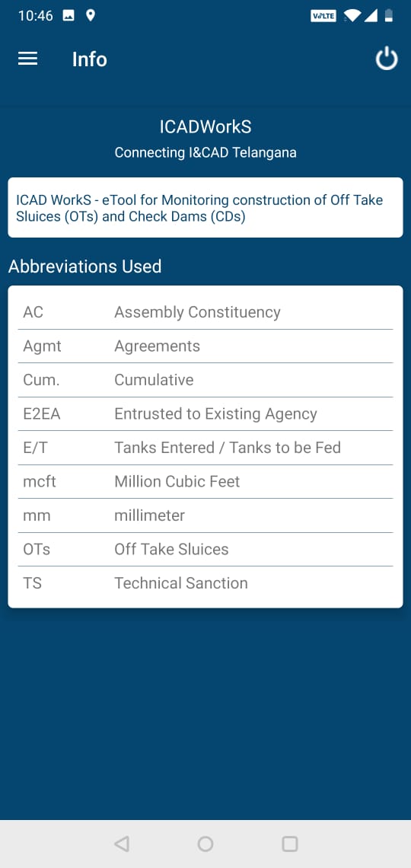
Task: Tap the Android back navigation button
Action: point(122,844)
